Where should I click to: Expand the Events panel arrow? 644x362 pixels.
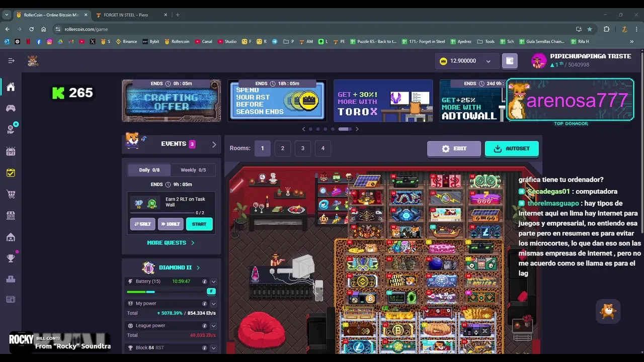click(214, 144)
